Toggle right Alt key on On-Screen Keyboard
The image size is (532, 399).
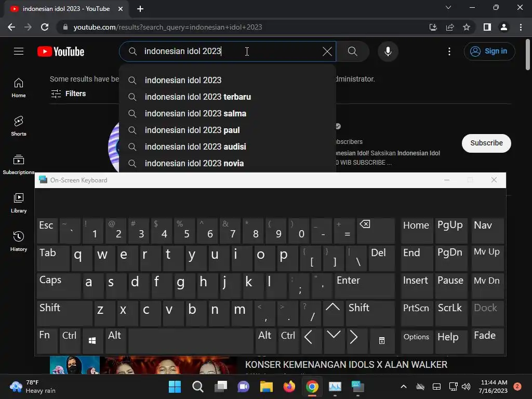coord(265,341)
